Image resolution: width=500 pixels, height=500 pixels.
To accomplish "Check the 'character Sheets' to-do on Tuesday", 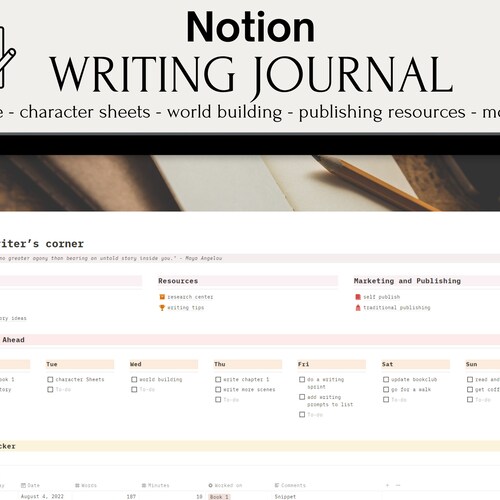I will point(50,379).
